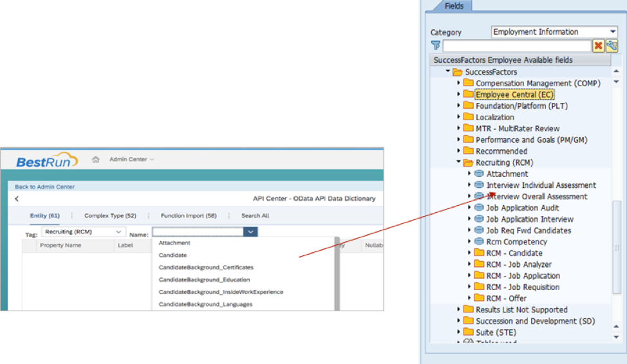627x364 pixels.
Task: Click the BestRun logo
Action: [x=47, y=160]
